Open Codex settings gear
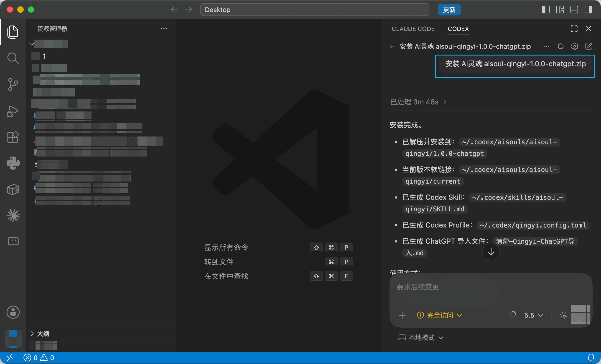This screenshot has height=364, width=601. (574, 46)
